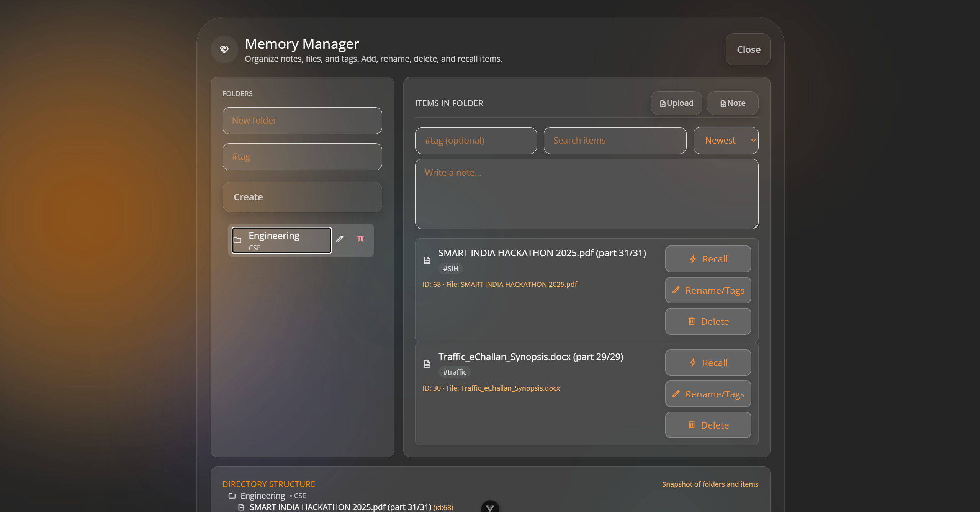Delete the Traffic_eChallan_Synopsis.docx item

(x=708, y=425)
